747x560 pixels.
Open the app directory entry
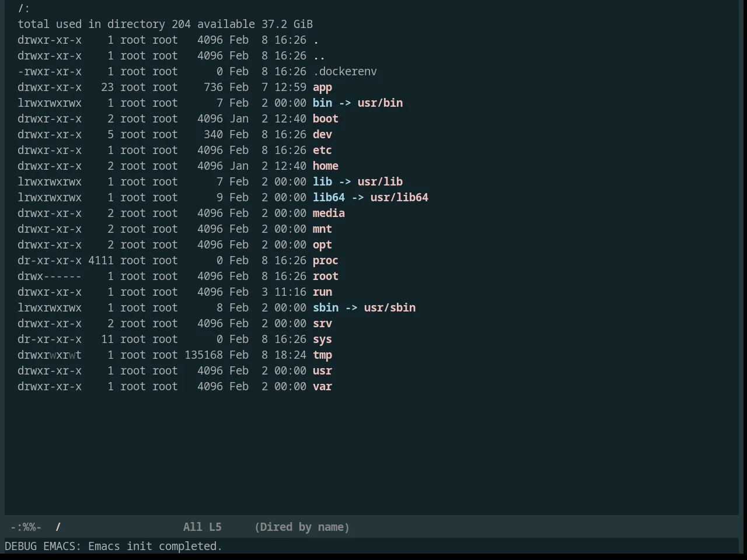[322, 87]
